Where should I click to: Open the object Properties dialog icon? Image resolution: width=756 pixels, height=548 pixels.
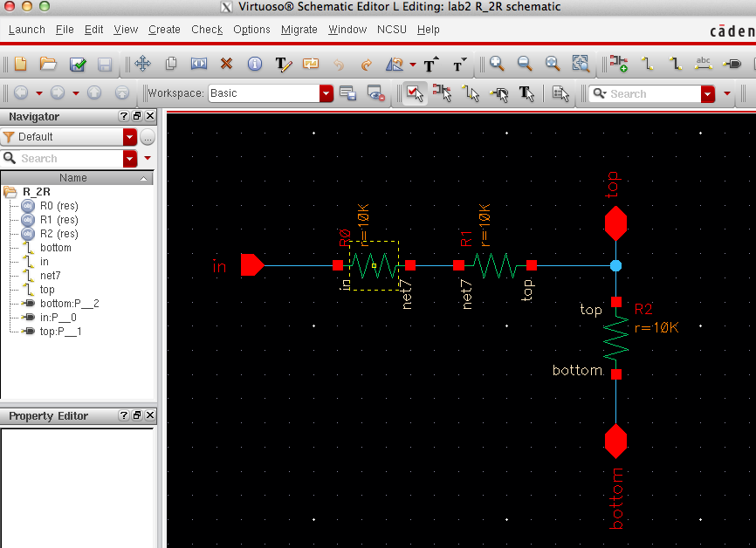[253, 64]
